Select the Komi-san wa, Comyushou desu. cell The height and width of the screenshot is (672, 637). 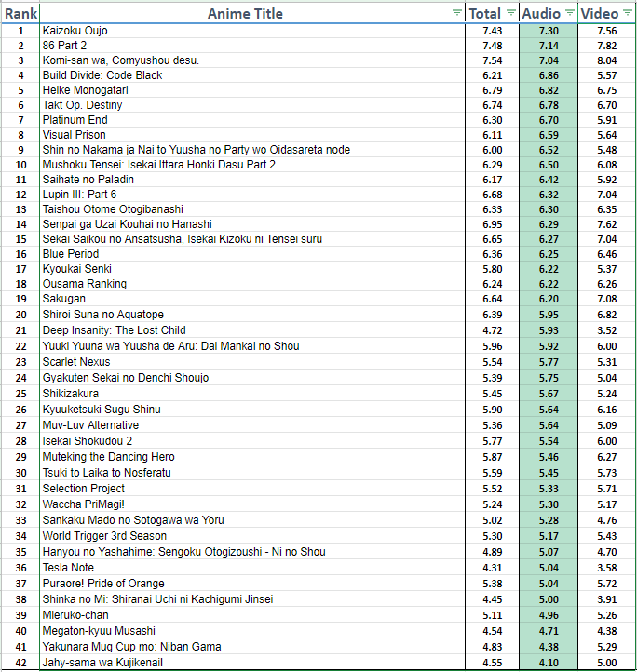pyautogui.click(x=252, y=60)
